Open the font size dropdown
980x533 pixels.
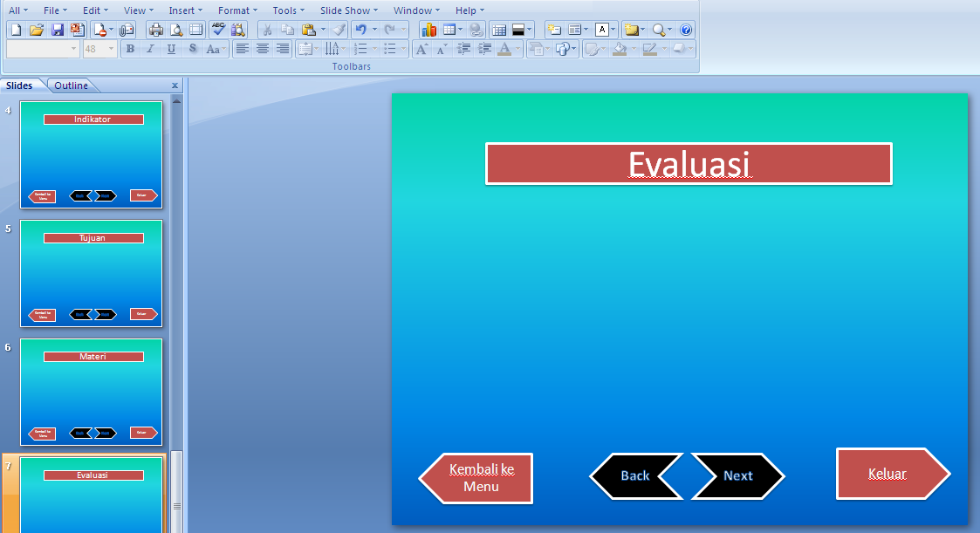pos(111,49)
